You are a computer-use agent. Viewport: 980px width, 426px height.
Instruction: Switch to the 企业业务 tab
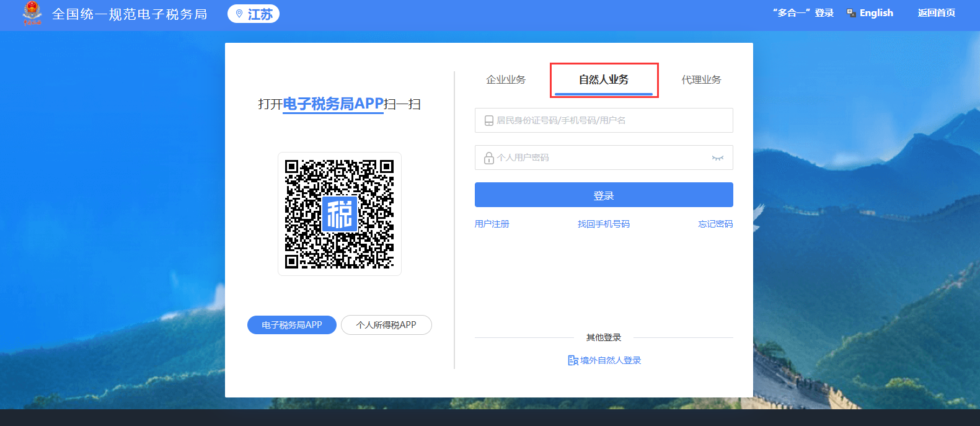506,80
